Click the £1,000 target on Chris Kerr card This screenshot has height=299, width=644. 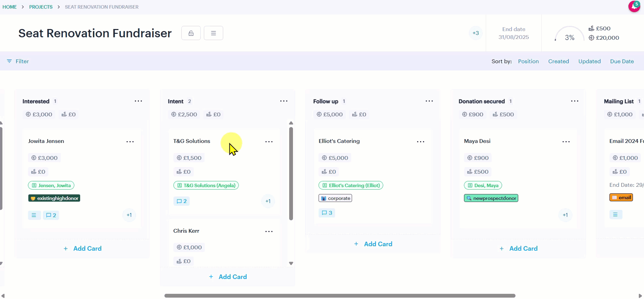(189, 247)
